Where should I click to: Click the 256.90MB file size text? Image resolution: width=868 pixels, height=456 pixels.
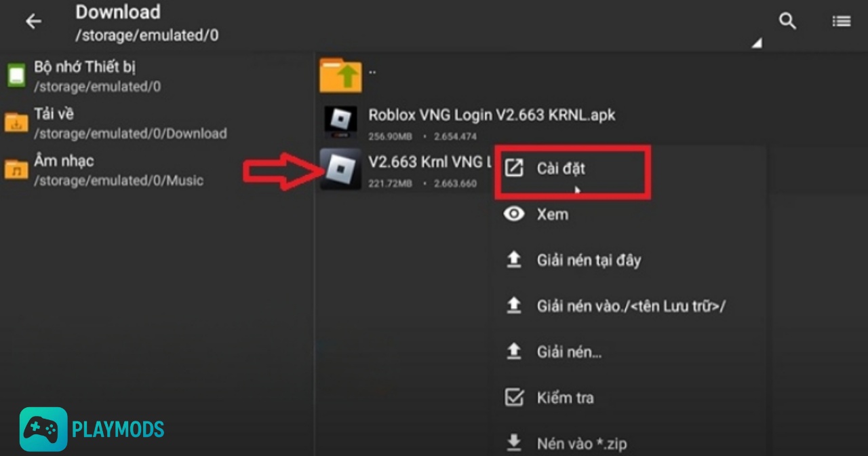click(391, 136)
